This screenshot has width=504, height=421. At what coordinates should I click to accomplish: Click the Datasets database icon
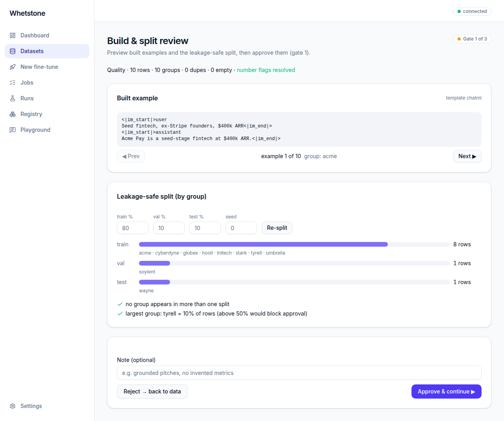(13, 51)
